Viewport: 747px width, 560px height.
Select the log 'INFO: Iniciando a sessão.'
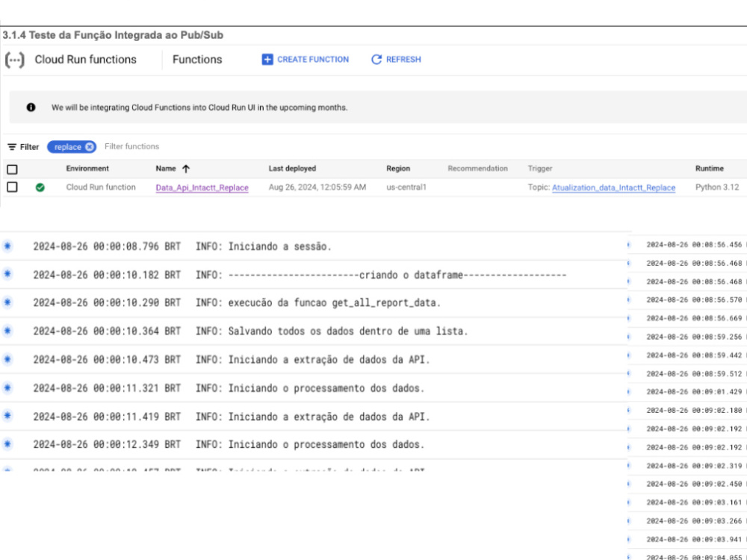coord(264,246)
